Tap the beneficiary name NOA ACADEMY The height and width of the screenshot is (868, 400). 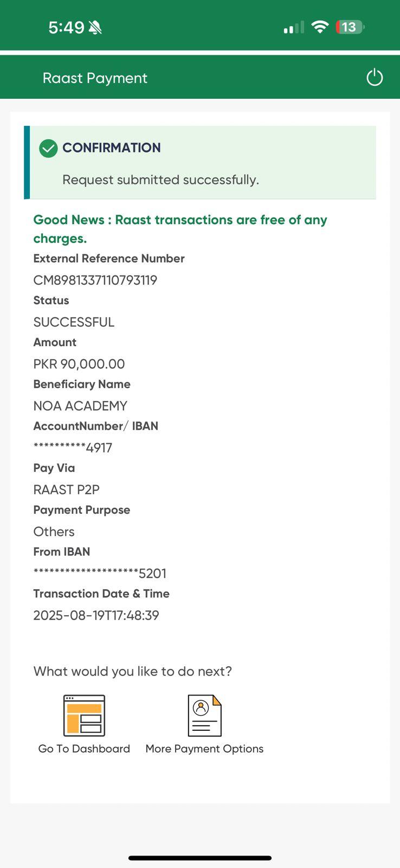point(80,406)
